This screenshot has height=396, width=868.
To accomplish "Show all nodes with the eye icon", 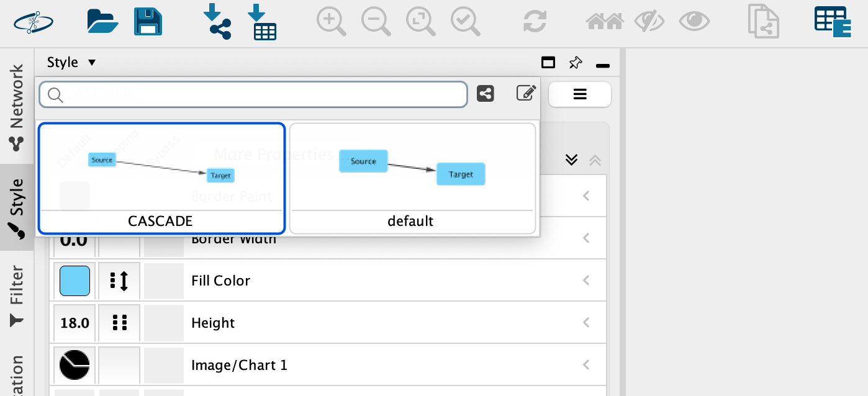I will pos(694,22).
